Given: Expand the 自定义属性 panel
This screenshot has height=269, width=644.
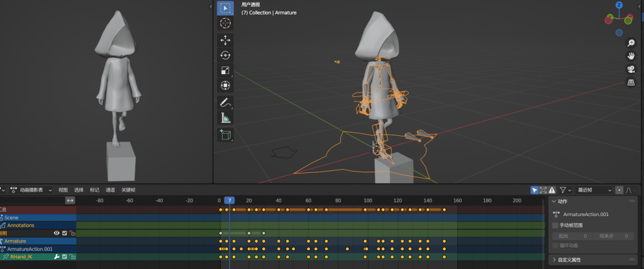Looking at the screenshot, I should [554, 260].
